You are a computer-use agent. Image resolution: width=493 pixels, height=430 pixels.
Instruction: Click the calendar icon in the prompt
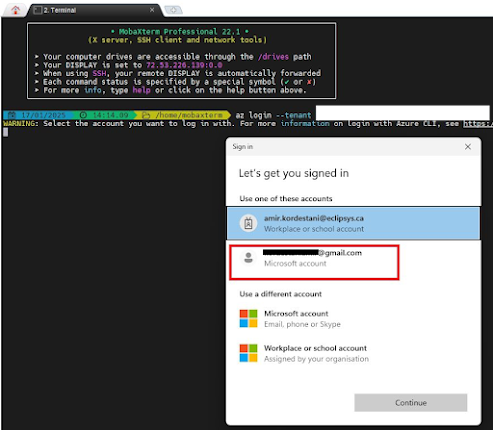coord(12,115)
